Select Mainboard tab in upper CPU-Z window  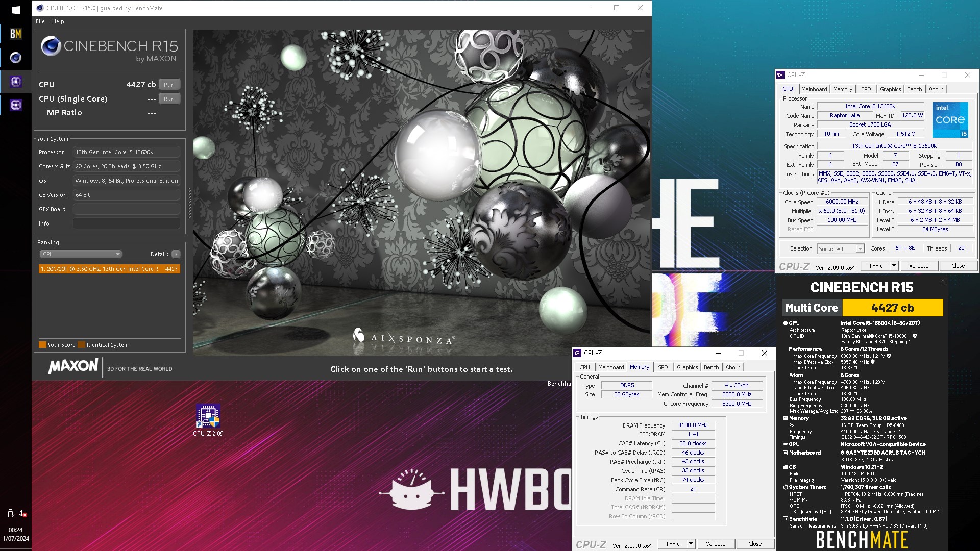814,89
